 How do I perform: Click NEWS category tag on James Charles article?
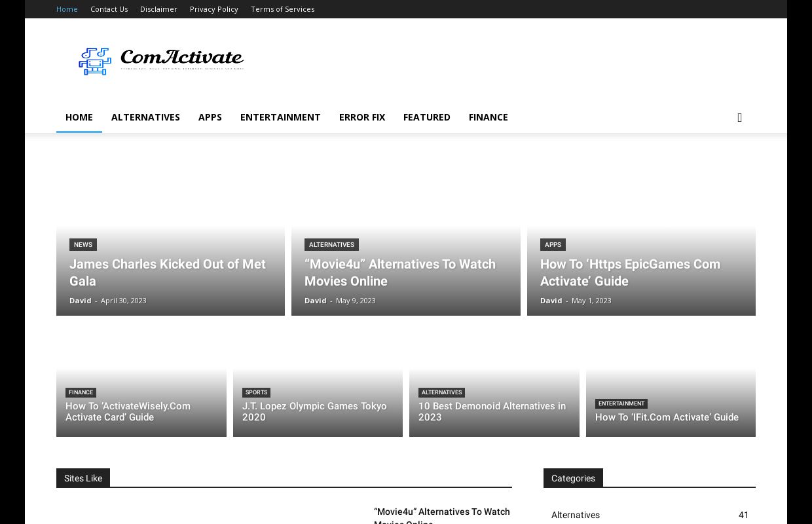point(83,245)
